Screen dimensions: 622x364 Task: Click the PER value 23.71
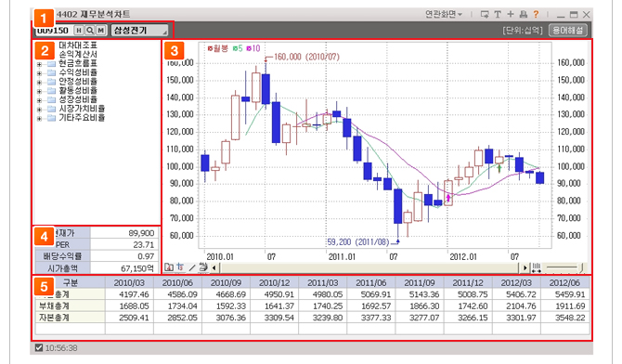(x=144, y=244)
